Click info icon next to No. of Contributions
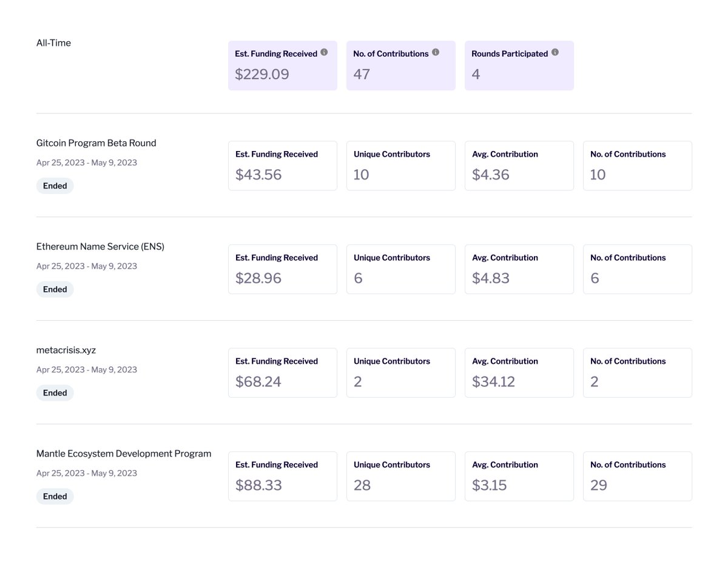This screenshot has height=564, width=728. pos(436,53)
